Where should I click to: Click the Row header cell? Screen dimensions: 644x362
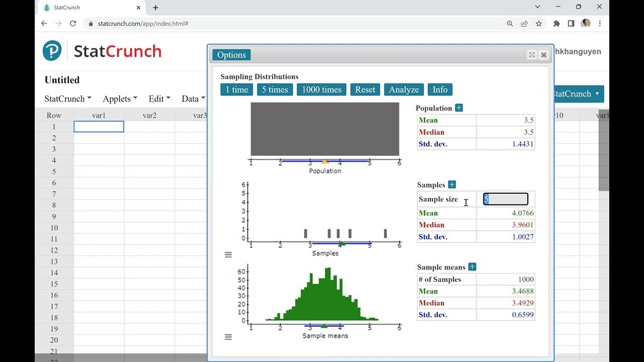click(x=54, y=116)
